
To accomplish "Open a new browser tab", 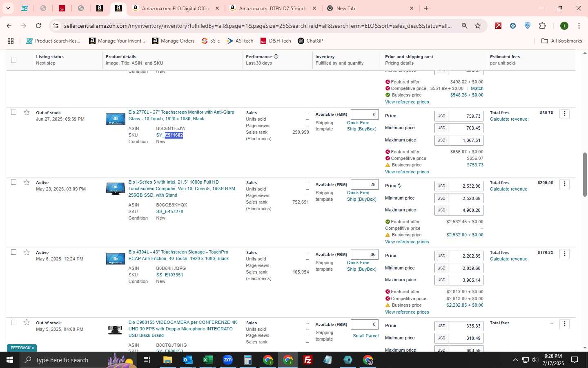I will [x=426, y=8].
